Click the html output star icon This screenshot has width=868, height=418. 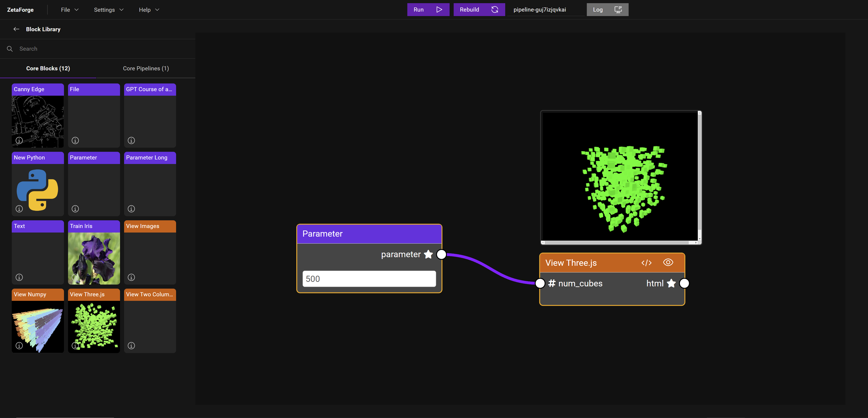tap(671, 283)
